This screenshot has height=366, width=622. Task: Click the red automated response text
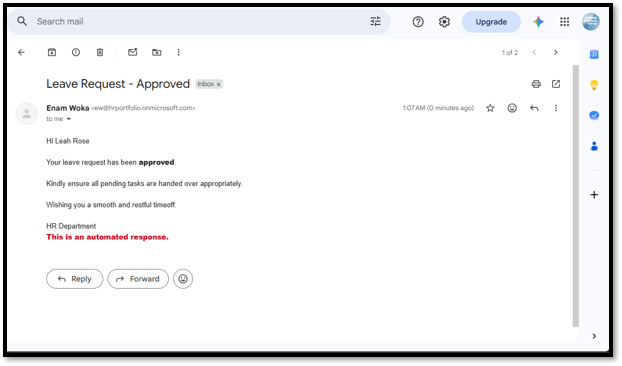pyautogui.click(x=108, y=237)
